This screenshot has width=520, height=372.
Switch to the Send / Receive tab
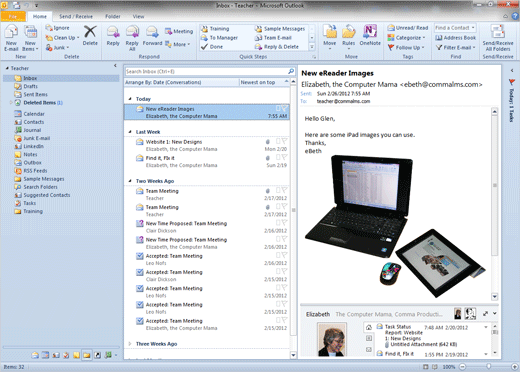point(76,16)
